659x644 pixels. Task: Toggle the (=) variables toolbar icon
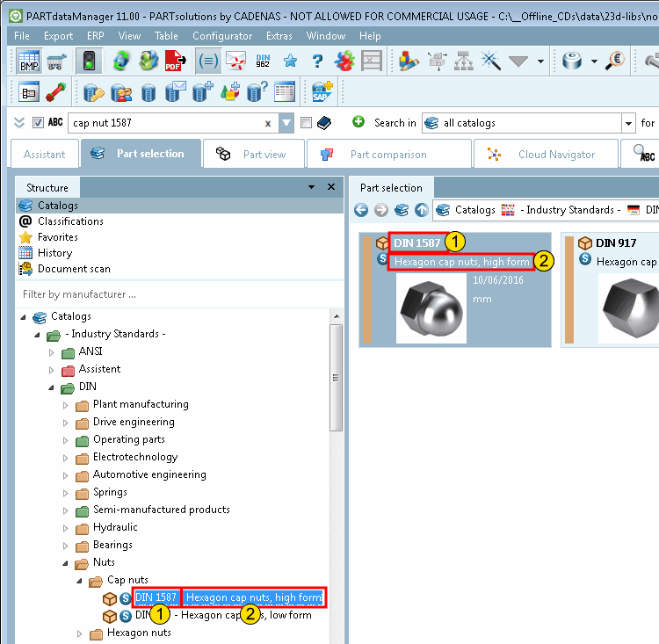pyautogui.click(x=208, y=62)
